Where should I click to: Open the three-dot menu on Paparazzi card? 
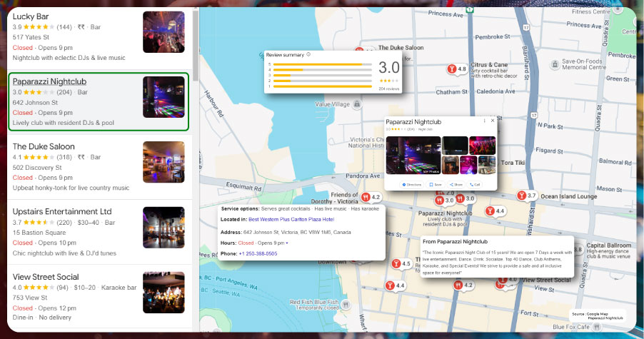(484, 121)
